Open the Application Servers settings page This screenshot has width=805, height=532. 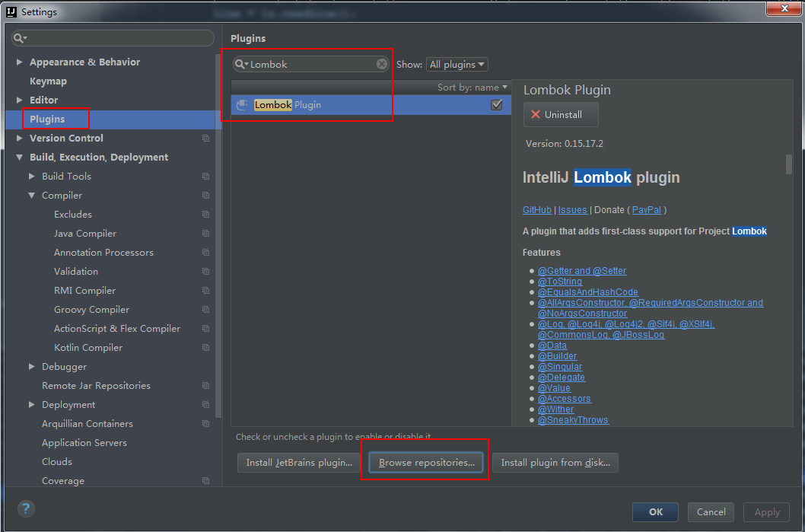[x=84, y=443]
